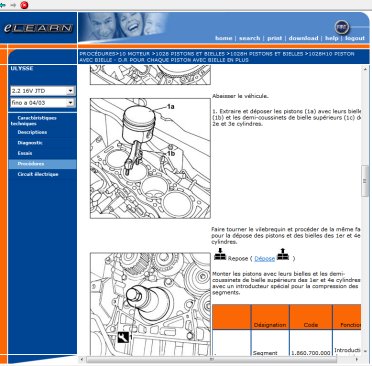Click the Repose install icon
Viewport: 372px width, 366px height.
click(x=220, y=255)
